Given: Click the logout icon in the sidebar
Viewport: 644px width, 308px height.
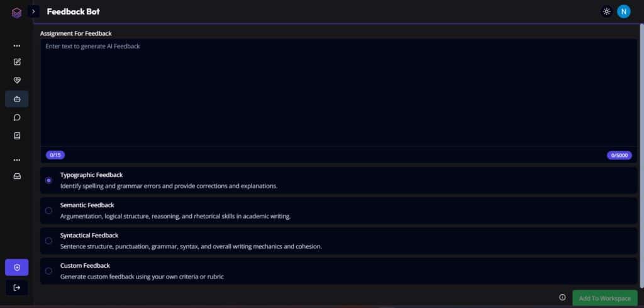Looking at the screenshot, I should pyautogui.click(x=17, y=287).
